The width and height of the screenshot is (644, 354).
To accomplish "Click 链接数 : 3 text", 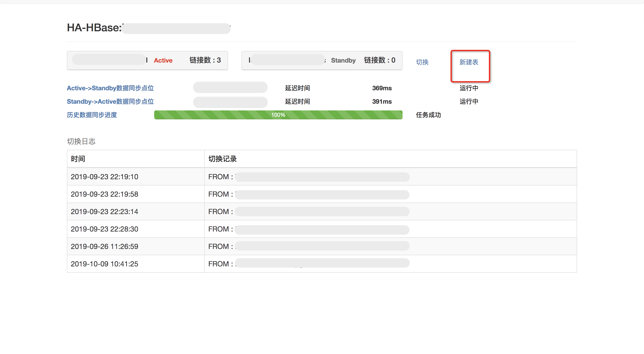I will coord(205,60).
